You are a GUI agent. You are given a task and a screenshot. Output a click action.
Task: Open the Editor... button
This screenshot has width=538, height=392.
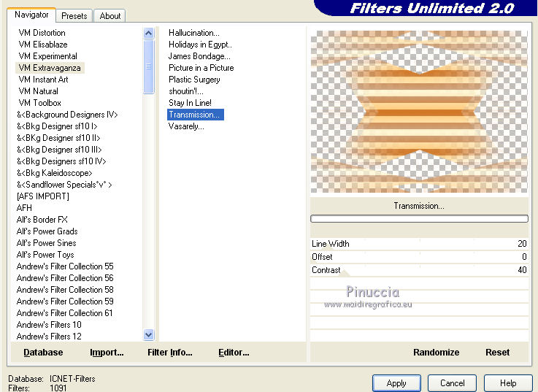click(x=234, y=353)
